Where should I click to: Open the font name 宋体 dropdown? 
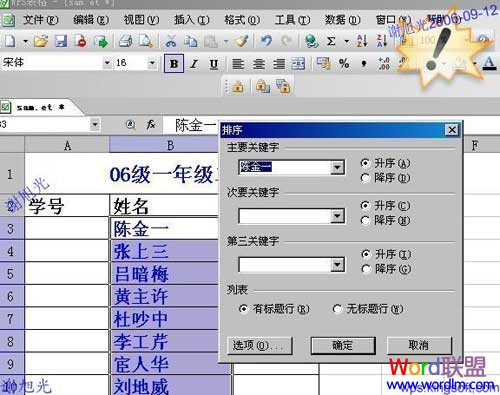(107, 63)
